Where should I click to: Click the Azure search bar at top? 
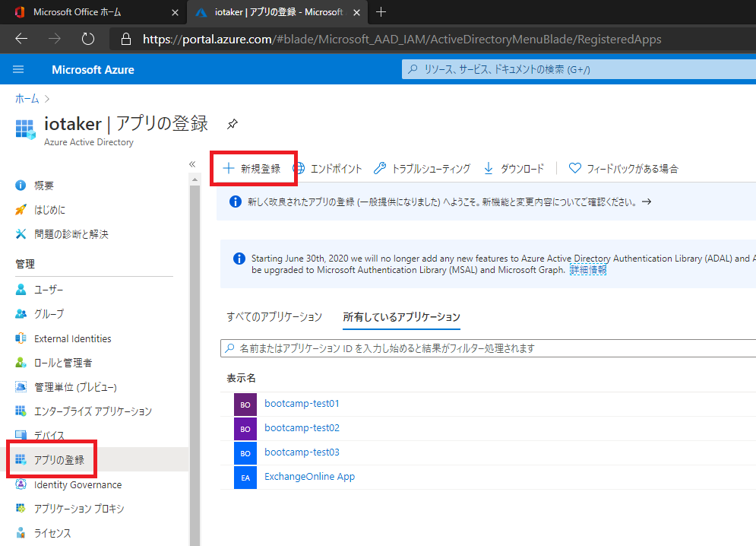[x=577, y=69]
